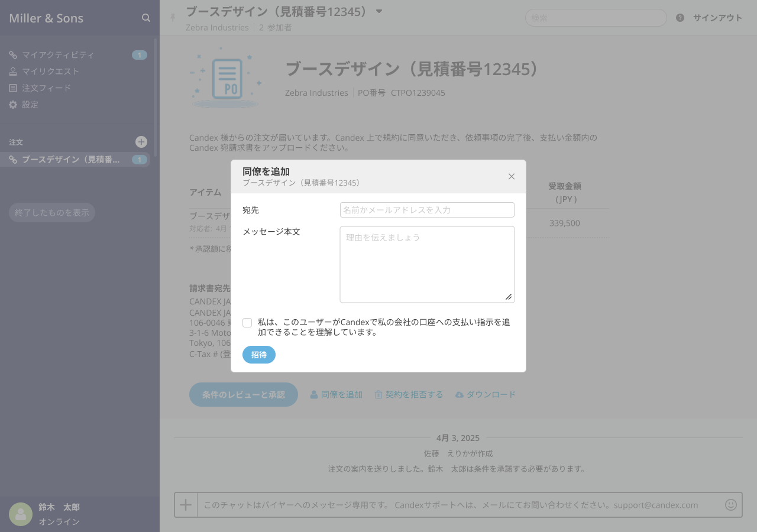Image resolution: width=757 pixels, height=532 pixels.
Task: Open 注文フィード from the sidebar
Action: pyautogui.click(x=47, y=88)
